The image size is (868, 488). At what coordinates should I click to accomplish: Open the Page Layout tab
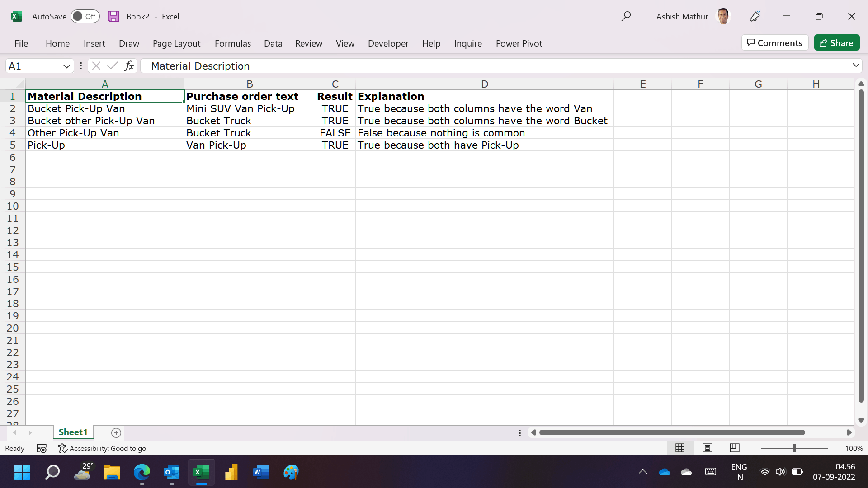176,43
